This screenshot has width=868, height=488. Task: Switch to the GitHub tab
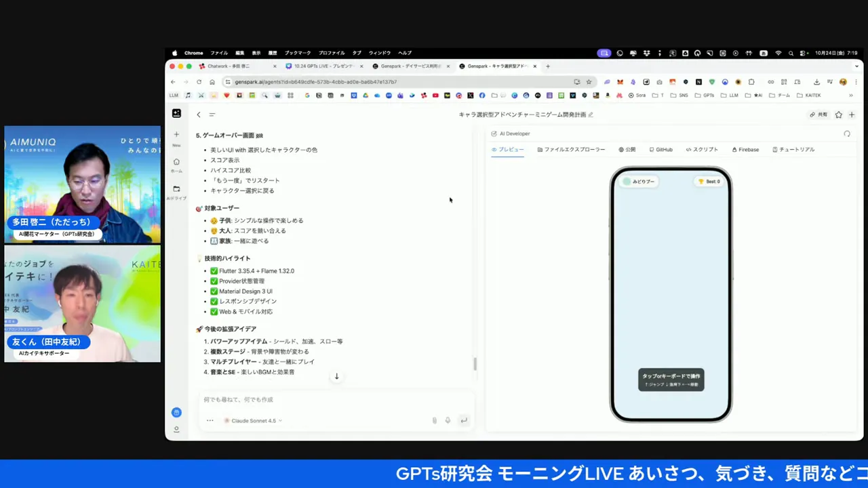pyautogui.click(x=660, y=150)
